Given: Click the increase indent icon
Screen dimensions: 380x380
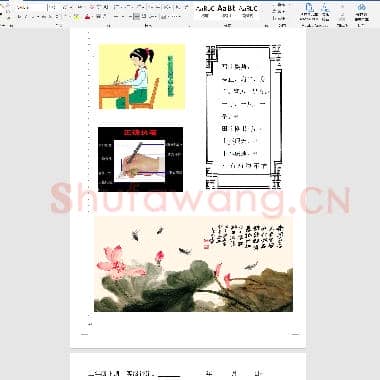Looking at the screenshot, I should [x=157, y=7].
